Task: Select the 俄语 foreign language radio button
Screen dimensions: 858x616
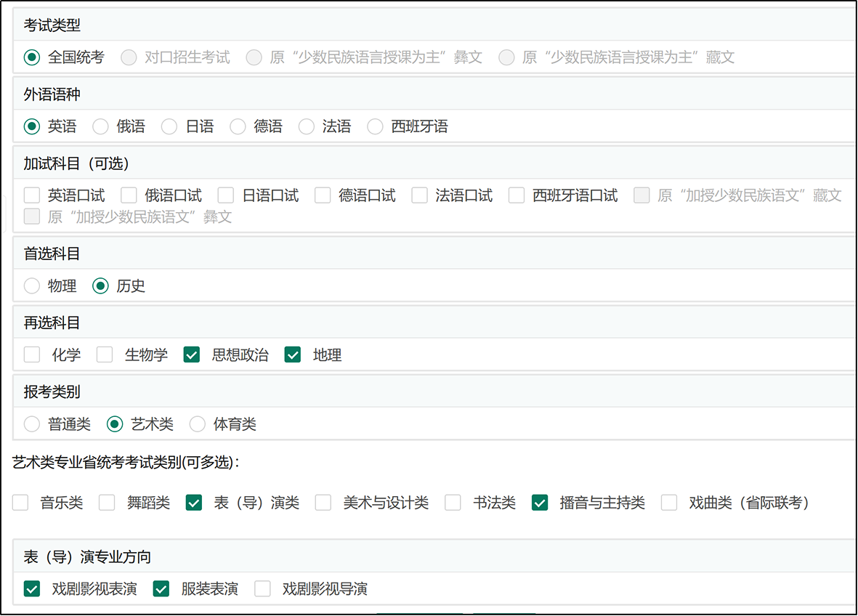Action: tap(100, 127)
